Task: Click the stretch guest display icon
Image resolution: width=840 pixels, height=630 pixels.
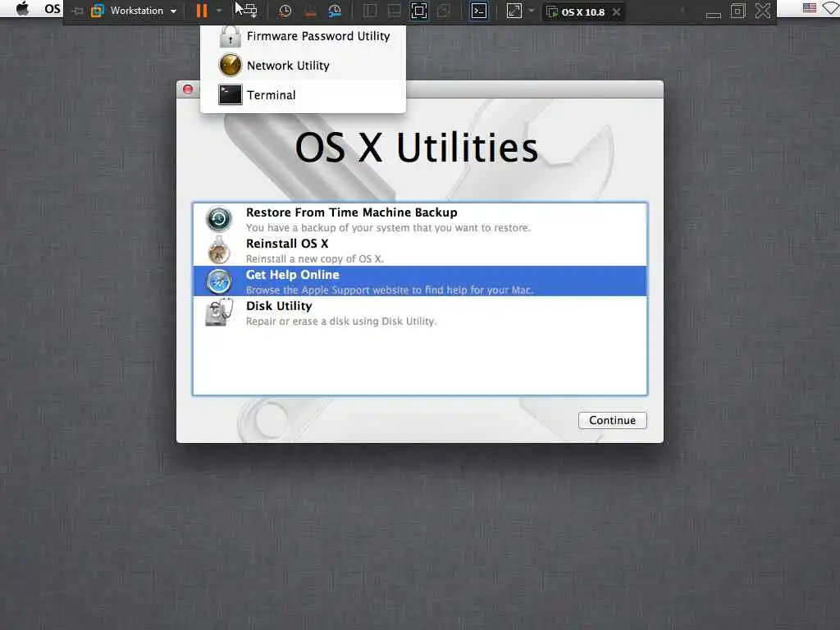Action: coord(514,11)
